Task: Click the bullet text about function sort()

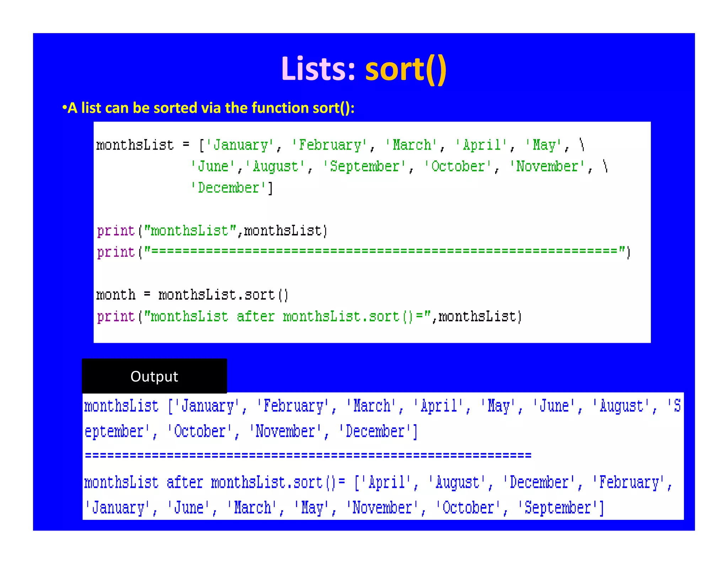Action: pos(208,108)
